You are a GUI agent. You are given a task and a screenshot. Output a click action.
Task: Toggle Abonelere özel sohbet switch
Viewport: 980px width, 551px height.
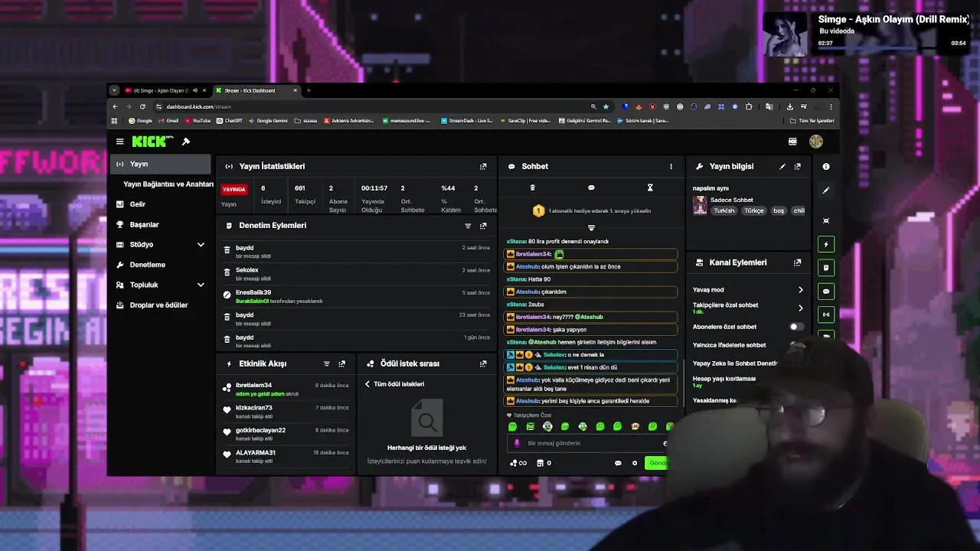click(795, 327)
